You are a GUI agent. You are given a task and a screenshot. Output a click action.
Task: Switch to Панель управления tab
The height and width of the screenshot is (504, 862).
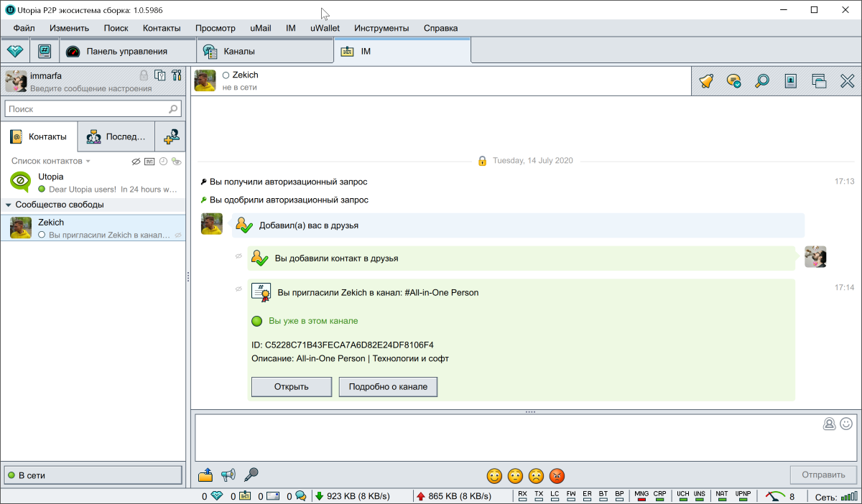(x=128, y=52)
